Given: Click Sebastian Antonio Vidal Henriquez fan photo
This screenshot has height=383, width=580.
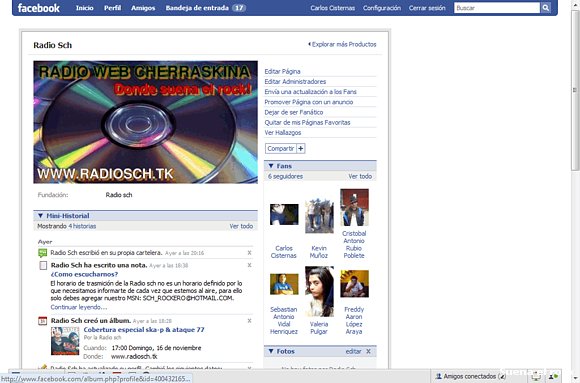Looking at the screenshot, I should click(284, 284).
